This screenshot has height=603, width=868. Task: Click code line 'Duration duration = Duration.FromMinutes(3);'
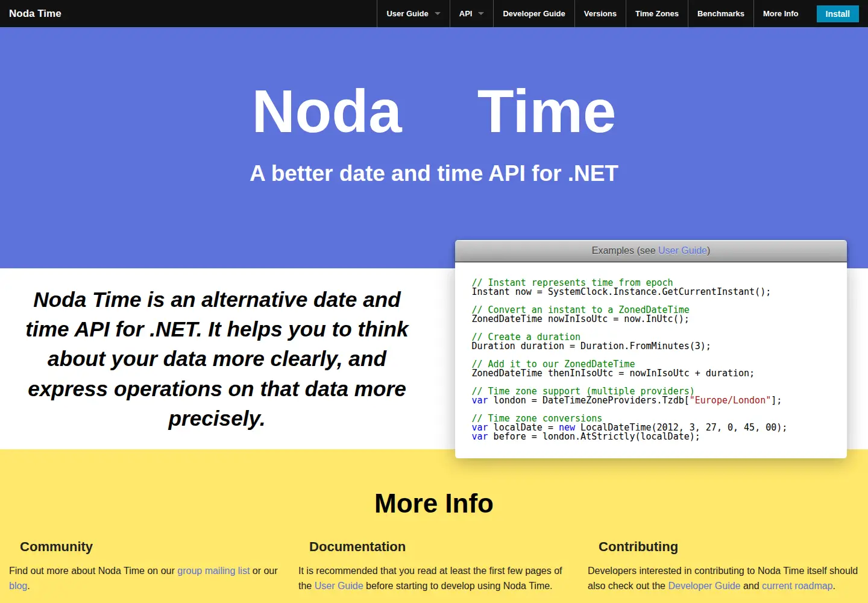pos(591,346)
